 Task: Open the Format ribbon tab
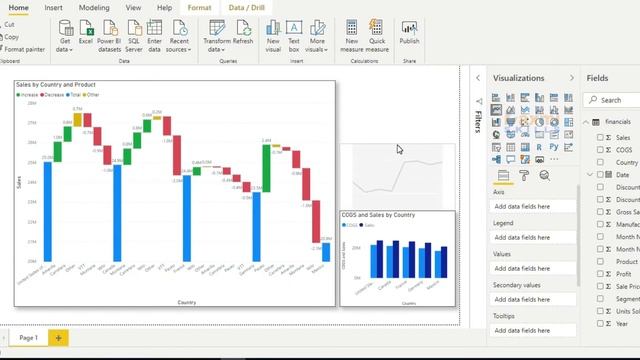[199, 8]
